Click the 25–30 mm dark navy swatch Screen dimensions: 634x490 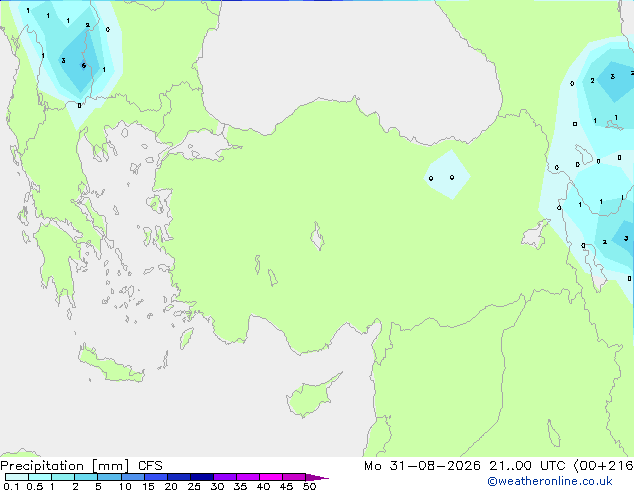coord(202,477)
